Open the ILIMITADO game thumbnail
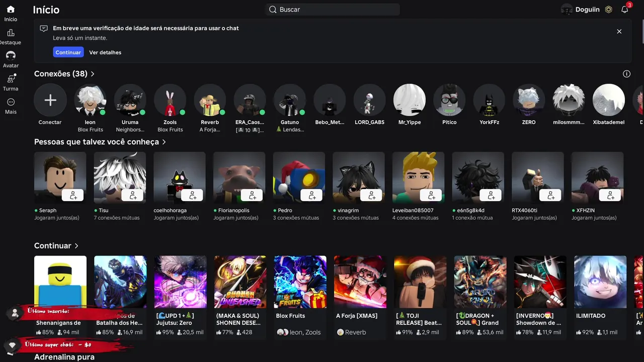The height and width of the screenshot is (362, 644). click(600, 282)
